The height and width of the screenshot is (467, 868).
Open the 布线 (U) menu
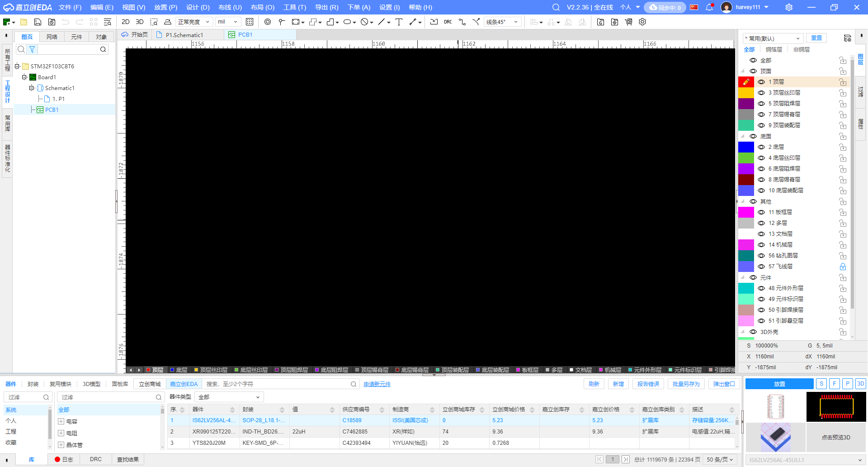230,7
